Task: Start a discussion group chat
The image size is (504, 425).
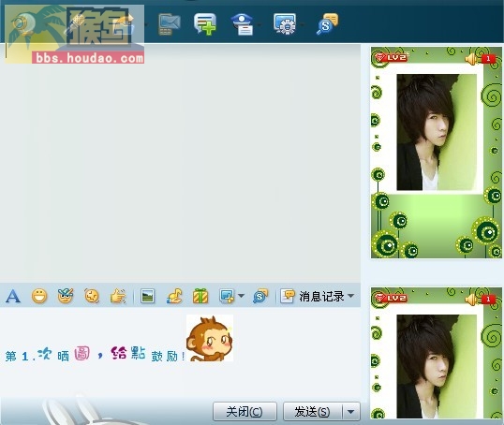Action: 205,23
